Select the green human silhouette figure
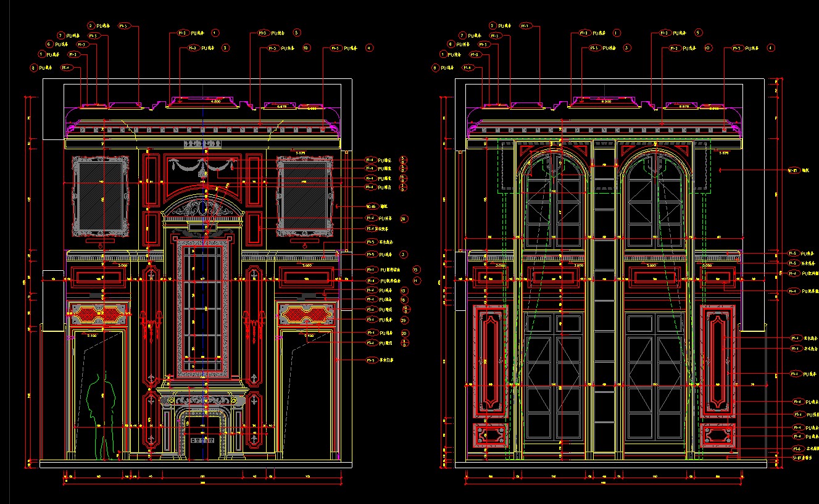This screenshot has height=504, width=819. click(101, 415)
